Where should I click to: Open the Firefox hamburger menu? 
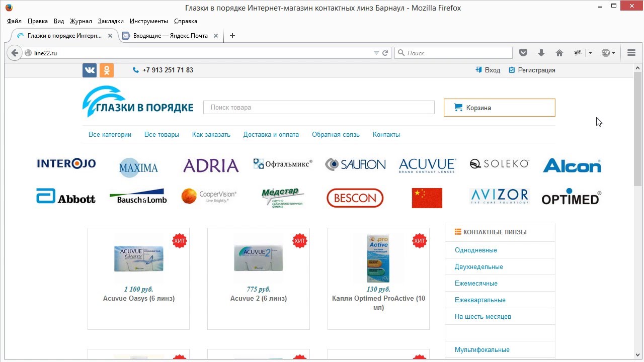[x=631, y=53]
